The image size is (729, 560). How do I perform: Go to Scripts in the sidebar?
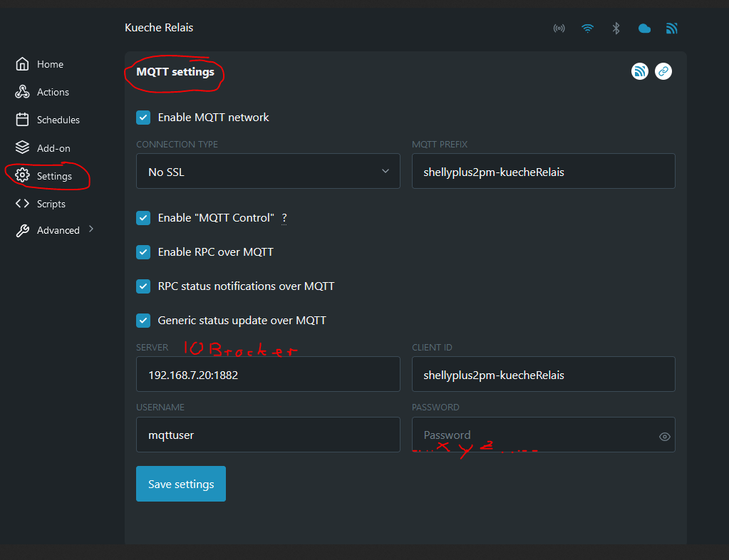click(51, 204)
